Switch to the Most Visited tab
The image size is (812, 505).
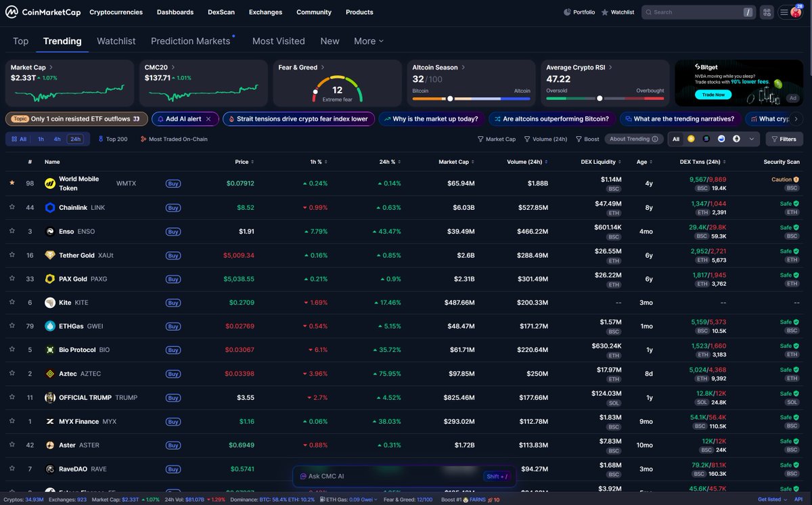(279, 41)
